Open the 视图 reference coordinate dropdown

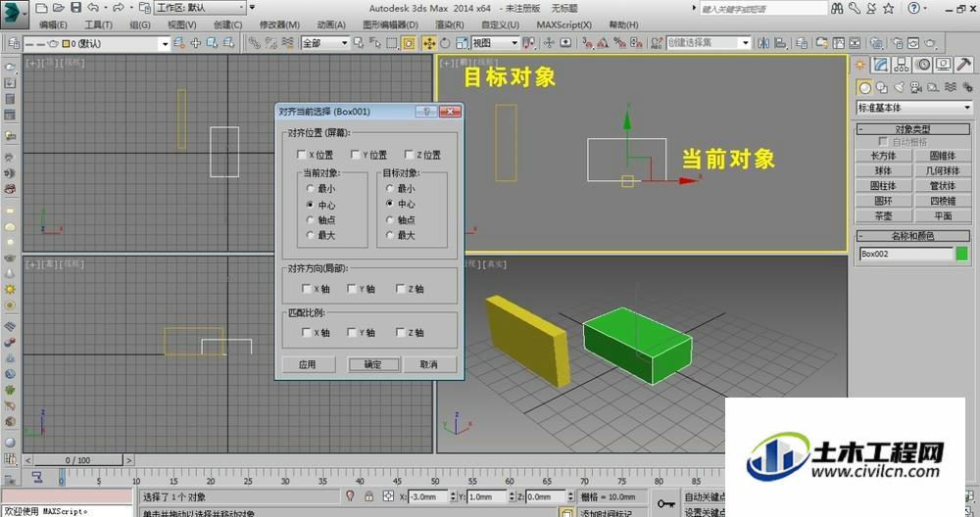[x=495, y=43]
